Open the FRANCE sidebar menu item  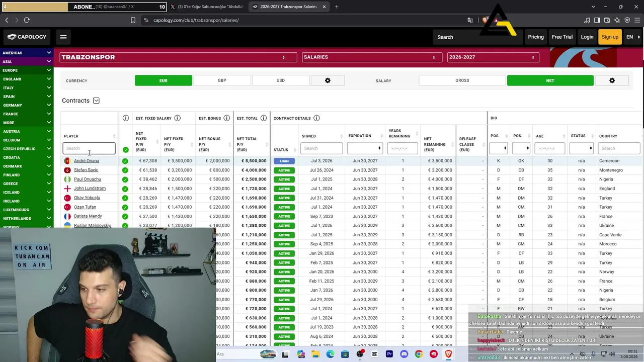27,114
